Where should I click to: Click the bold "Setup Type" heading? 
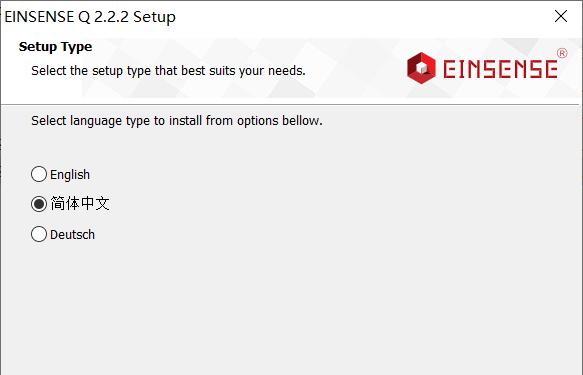tap(55, 47)
